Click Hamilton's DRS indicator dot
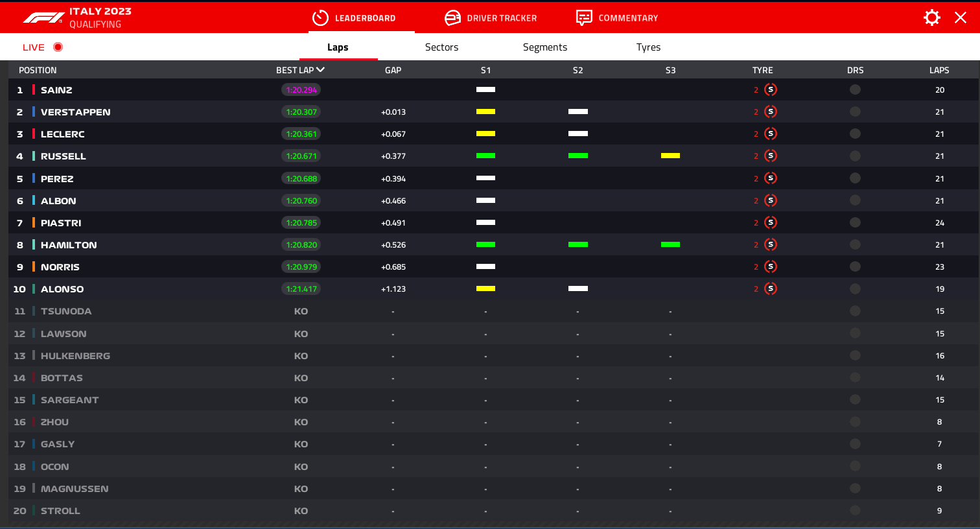Screen dimensions: 980x529 pos(855,244)
